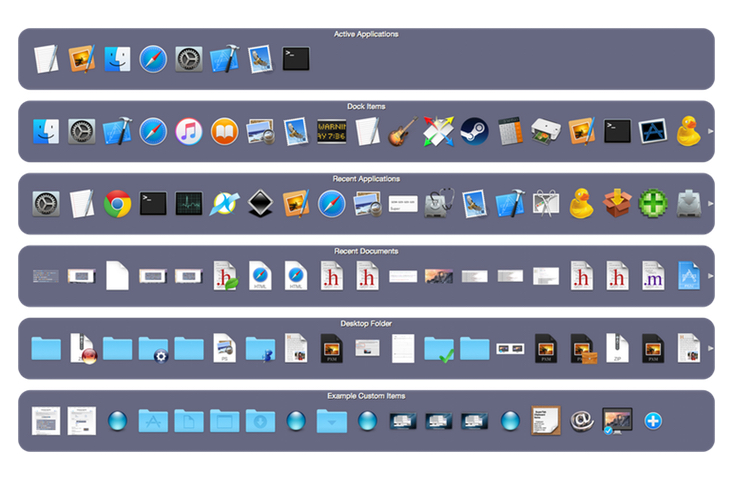Launch the scissors Grab icon in Recent Applications

click(x=546, y=204)
